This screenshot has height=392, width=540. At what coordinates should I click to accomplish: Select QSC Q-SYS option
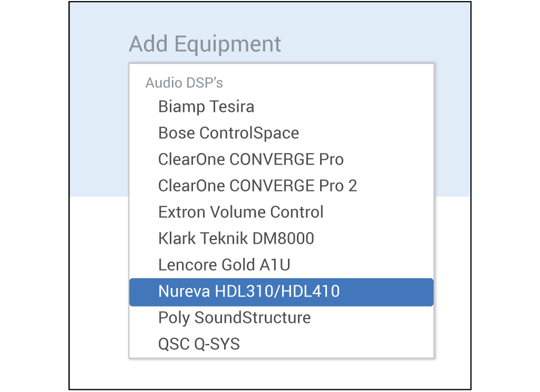pos(199,344)
